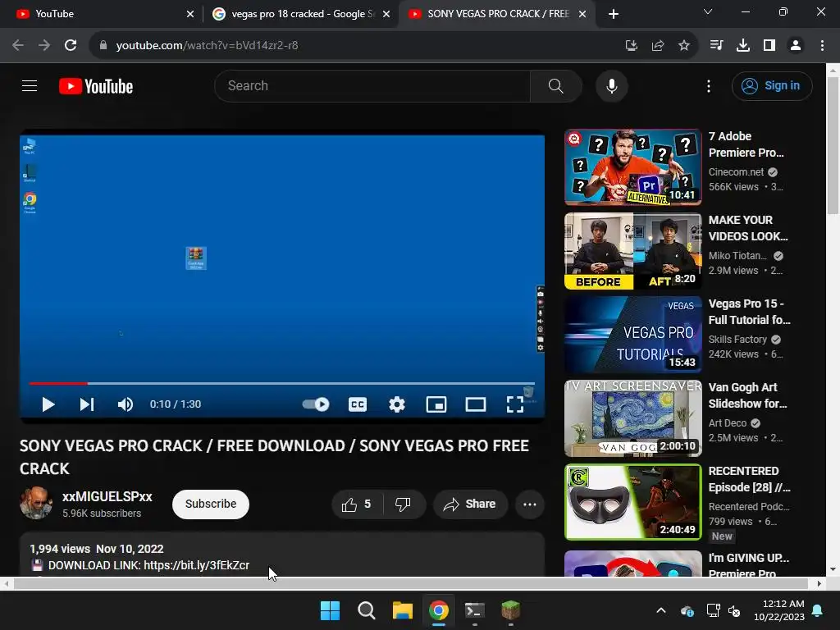Open the YouTube hamburger guide menu
The height and width of the screenshot is (630, 840).
pyautogui.click(x=30, y=85)
